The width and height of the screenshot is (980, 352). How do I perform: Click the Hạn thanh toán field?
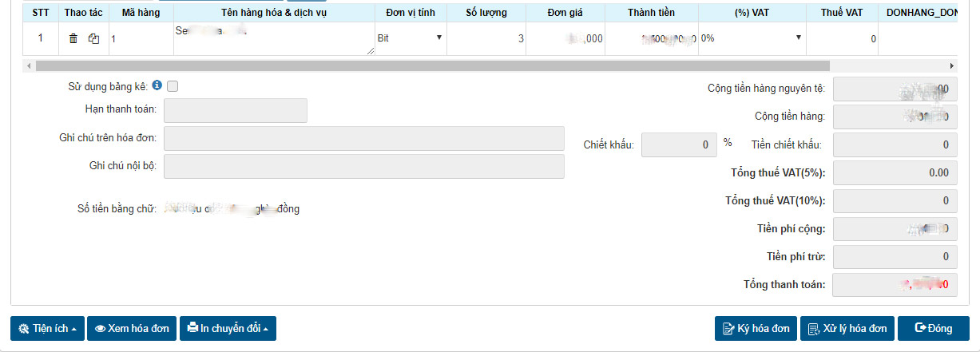pyautogui.click(x=236, y=110)
